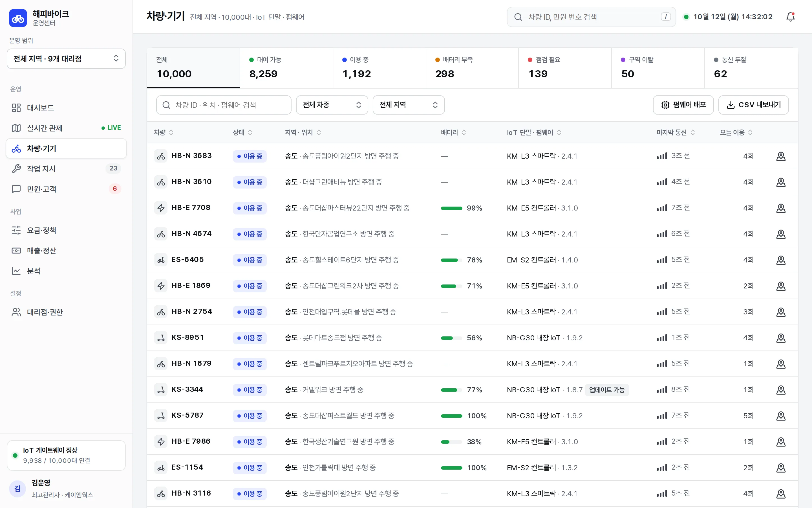Click the 56% battery bar of KS-8951

point(452,338)
